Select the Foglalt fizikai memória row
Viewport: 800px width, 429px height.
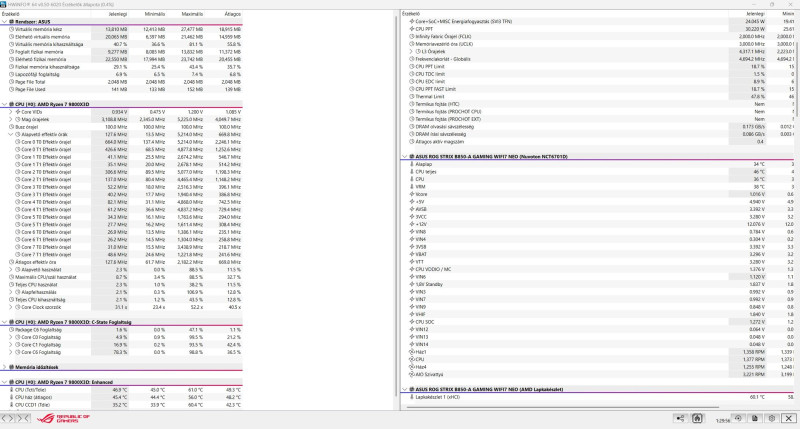coord(121,52)
